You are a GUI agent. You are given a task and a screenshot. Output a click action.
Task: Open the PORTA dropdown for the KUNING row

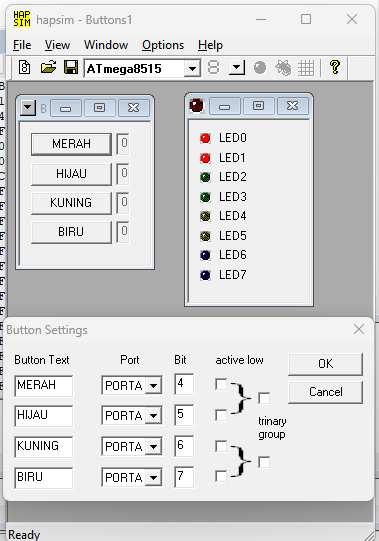click(x=153, y=447)
